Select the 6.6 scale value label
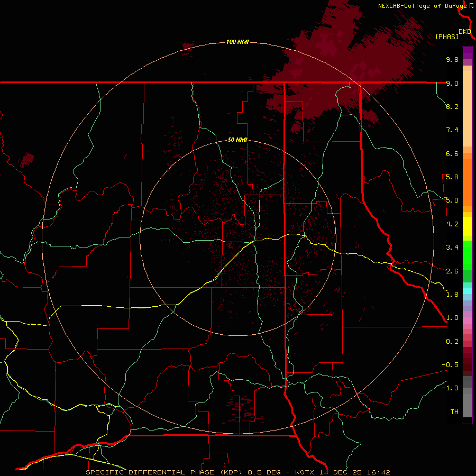Viewport: 476px width, 476px height. click(x=452, y=153)
